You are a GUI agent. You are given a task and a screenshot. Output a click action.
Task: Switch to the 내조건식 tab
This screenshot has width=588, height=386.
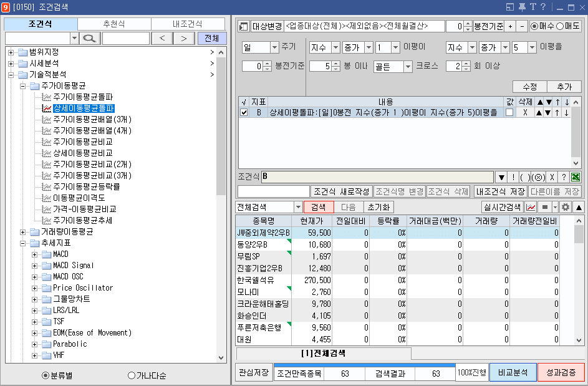[188, 22]
